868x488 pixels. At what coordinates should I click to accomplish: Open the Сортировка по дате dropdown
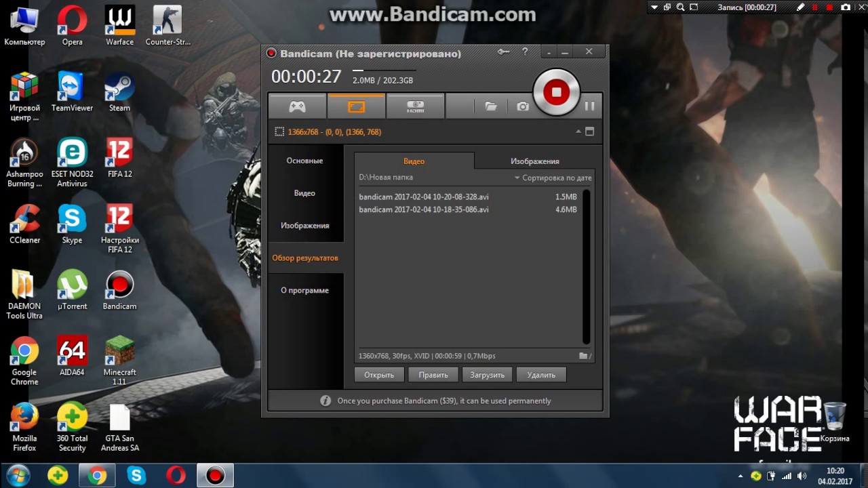point(553,178)
